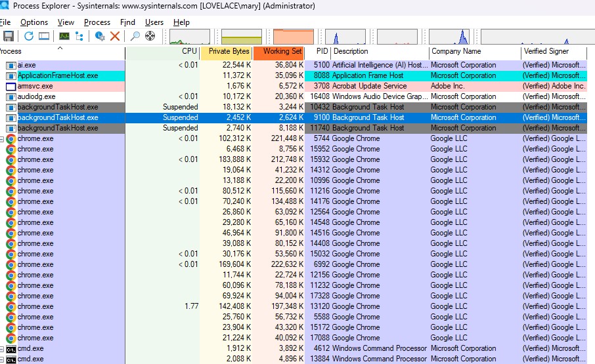Click the Acrobat Update Service description
The image size is (595, 364).
pos(369,87)
